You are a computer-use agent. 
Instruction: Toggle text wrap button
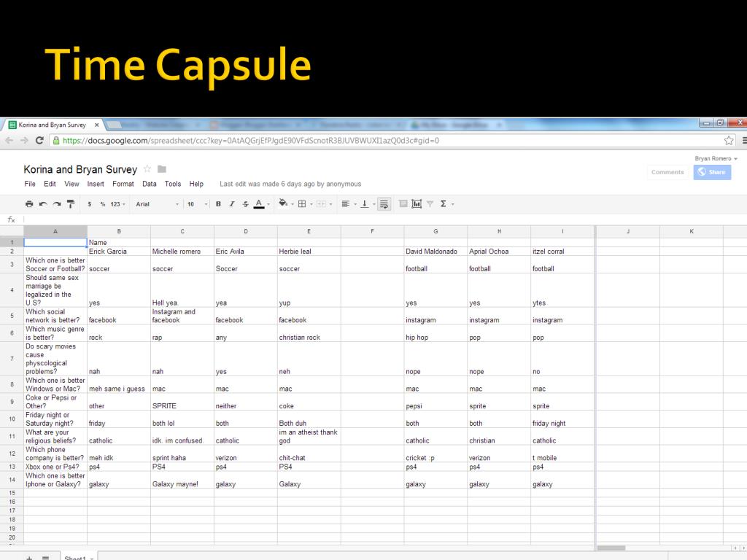[384, 204]
